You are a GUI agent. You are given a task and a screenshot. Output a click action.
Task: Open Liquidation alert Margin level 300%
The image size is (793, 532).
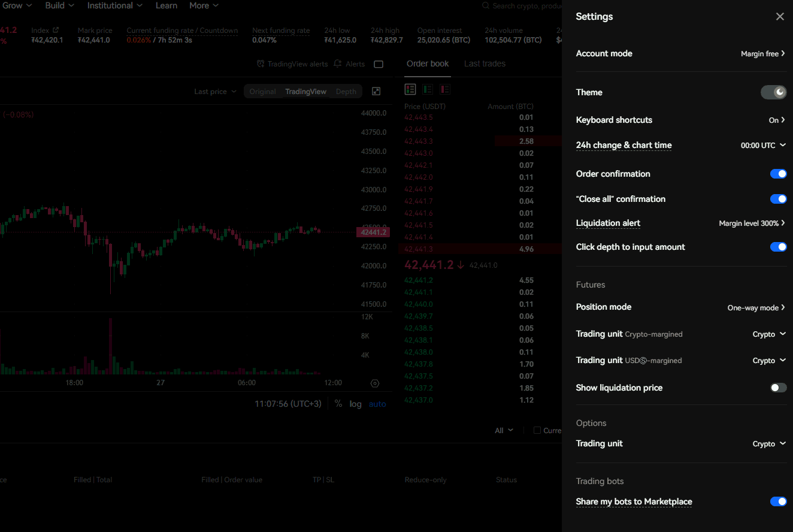(x=752, y=223)
